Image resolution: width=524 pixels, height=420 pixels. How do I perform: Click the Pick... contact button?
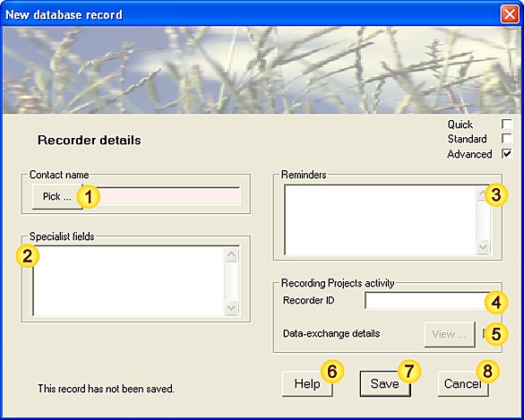point(57,196)
